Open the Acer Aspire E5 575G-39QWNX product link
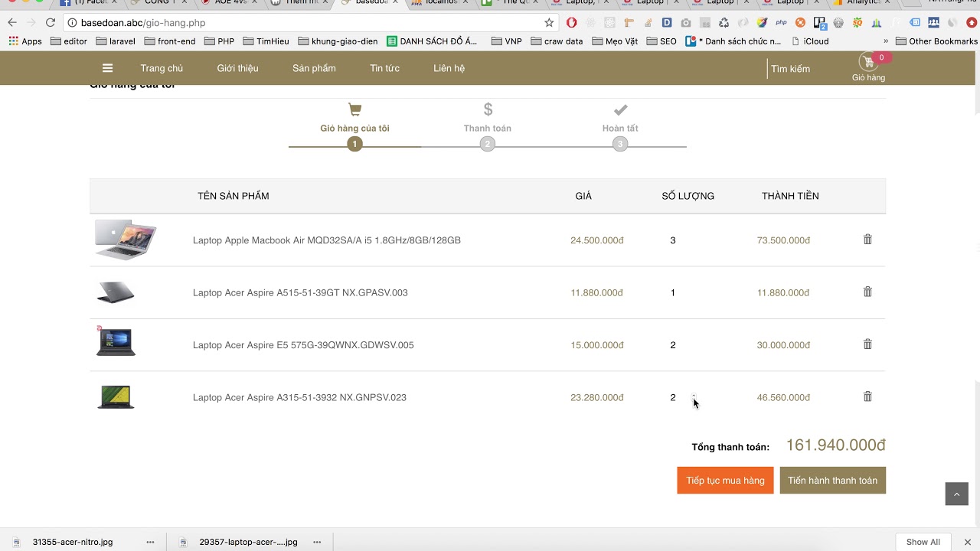Viewport: 980px width, 551px height. 303,345
